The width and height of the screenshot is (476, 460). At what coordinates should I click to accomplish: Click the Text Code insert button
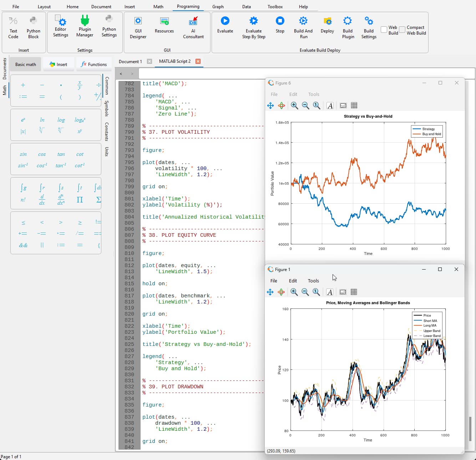13,27
